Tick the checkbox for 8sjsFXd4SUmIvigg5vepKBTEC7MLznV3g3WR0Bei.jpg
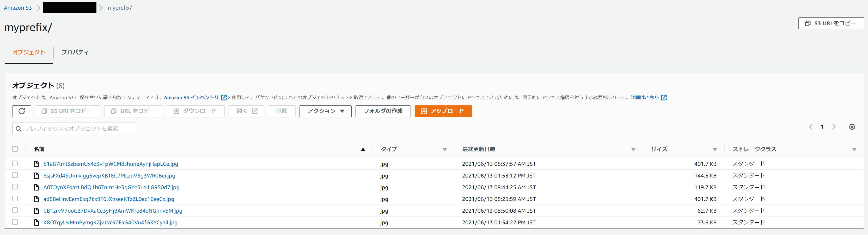 (15, 175)
